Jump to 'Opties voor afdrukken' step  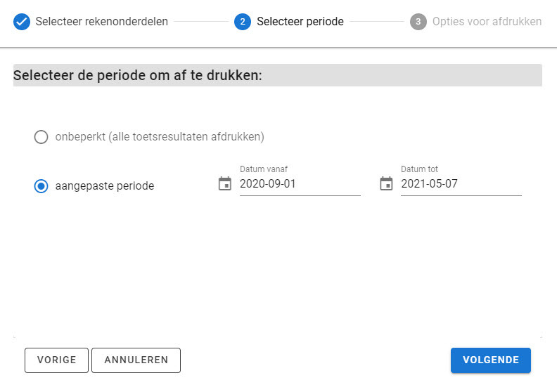tap(487, 22)
